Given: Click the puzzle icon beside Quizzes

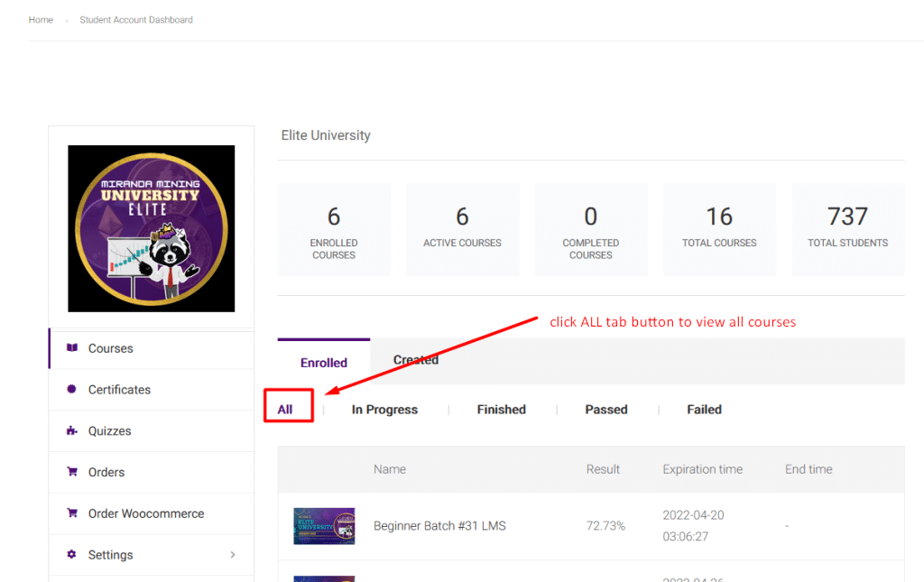Looking at the screenshot, I should click(x=72, y=431).
